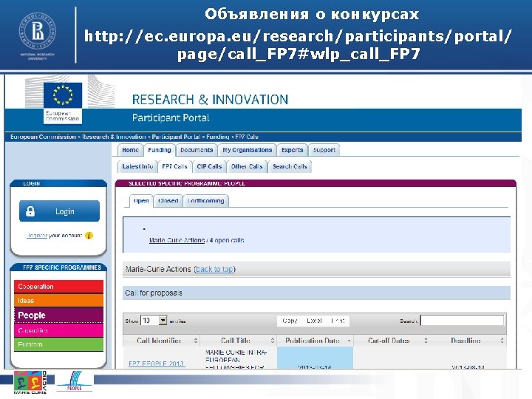Select People programme in sidebar
532x399 pixels.
coord(58,316)
